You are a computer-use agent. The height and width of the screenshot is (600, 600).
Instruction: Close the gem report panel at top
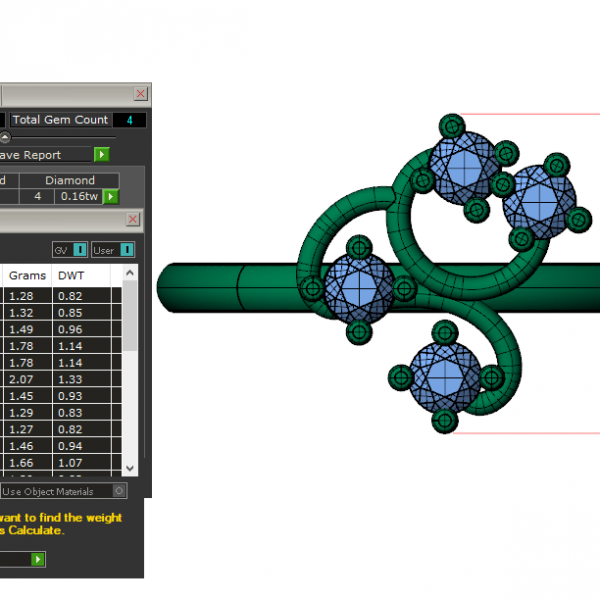(x=141, y=93)
